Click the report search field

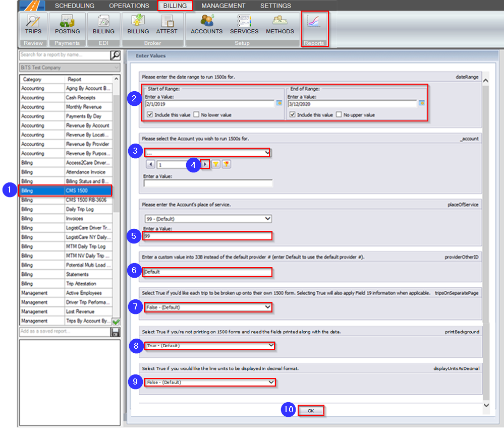coord(65,55)
